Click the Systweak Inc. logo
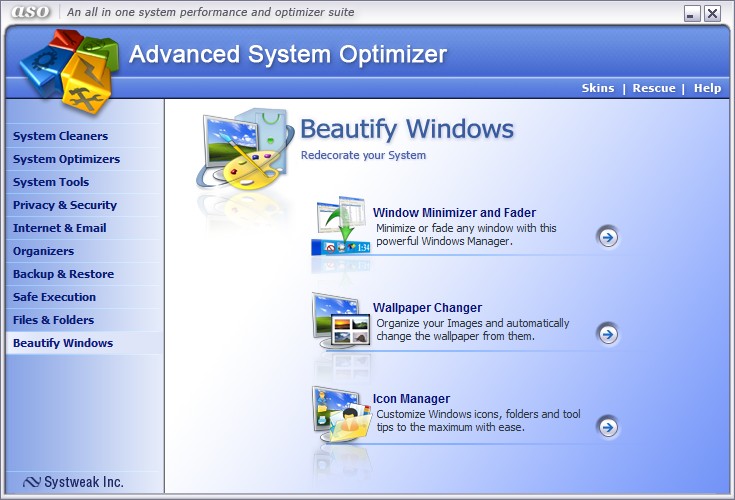The height and width of the screenshot is (500, 735). (x=73, y=482)
